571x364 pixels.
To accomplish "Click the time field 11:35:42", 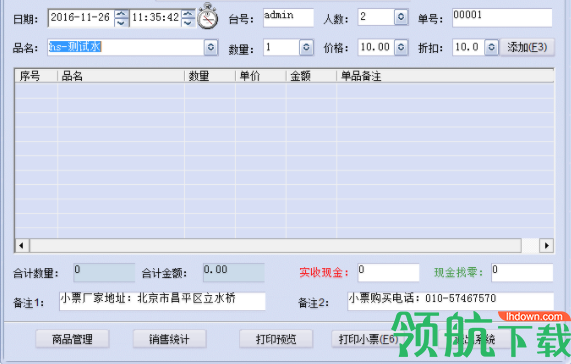I will click(155, 17).
